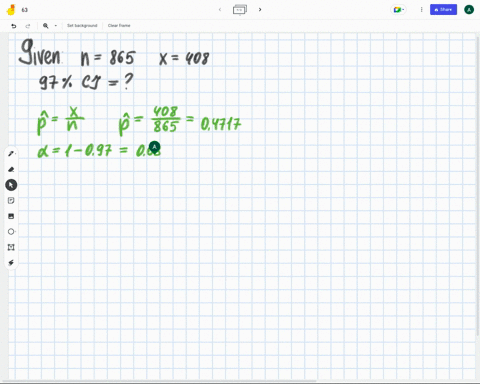The width and height of the screenshot is (480, 384).
Task: Choose the Select arrow tool
Action: [x=11, y=185]
